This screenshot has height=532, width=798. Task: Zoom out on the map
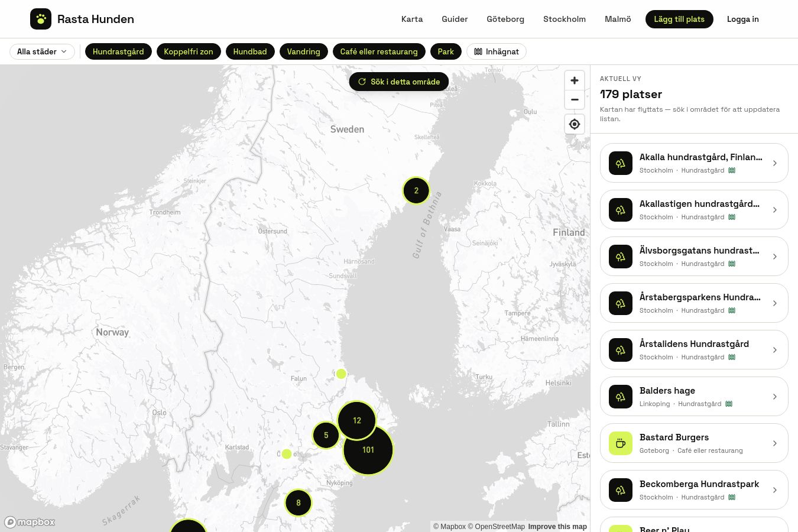(x=575, y=100)
